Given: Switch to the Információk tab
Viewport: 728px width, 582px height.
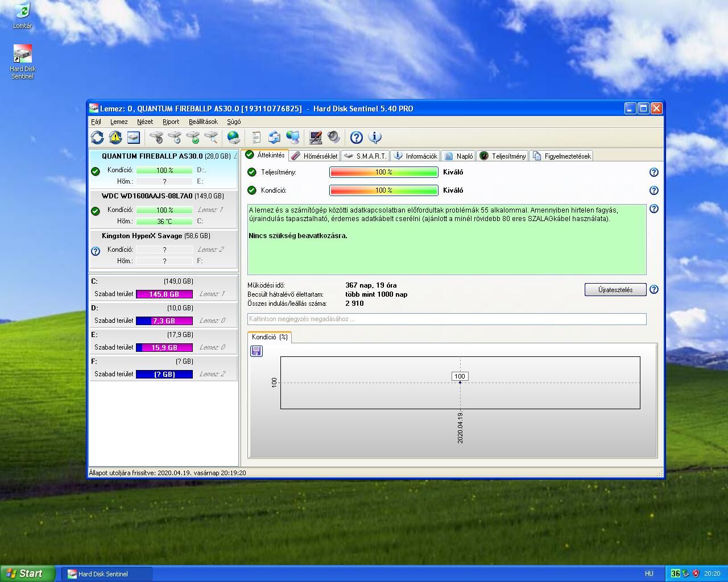Looking at the screenshot, I should click(x=415, y=156).
